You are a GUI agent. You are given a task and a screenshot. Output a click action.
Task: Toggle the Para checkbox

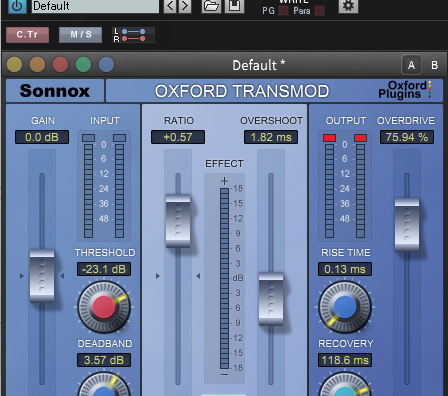point(319,11)
